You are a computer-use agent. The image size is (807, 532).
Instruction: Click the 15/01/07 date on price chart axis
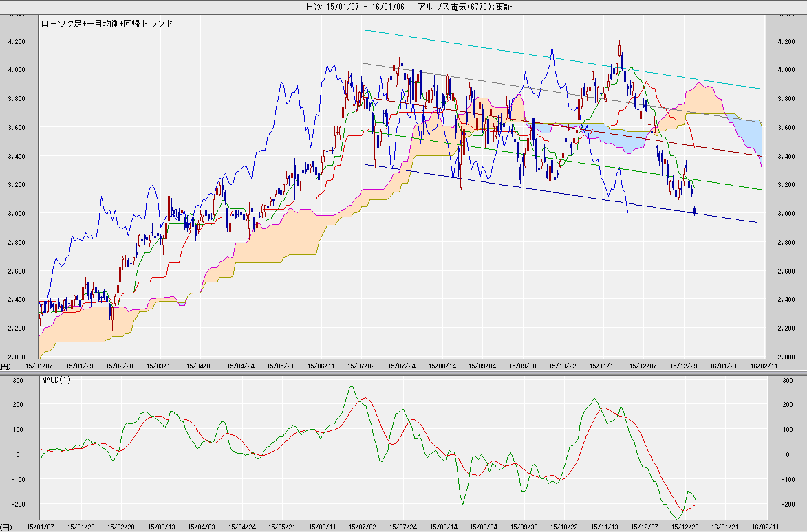point(40,366)
